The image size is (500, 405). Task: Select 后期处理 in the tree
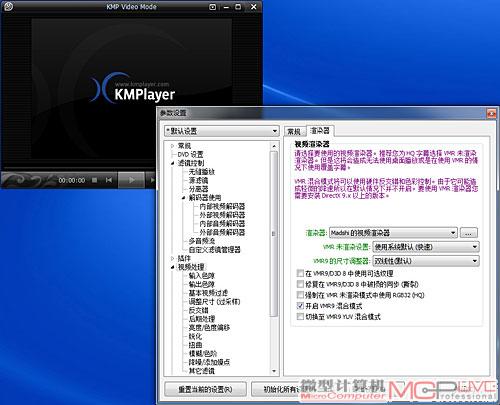pos(202,319)
